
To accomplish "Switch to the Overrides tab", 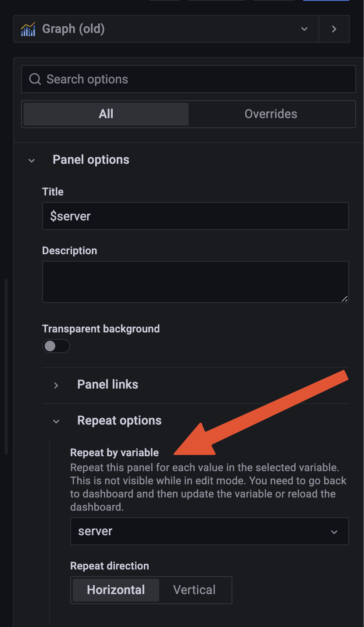I will tap(271, 114).
